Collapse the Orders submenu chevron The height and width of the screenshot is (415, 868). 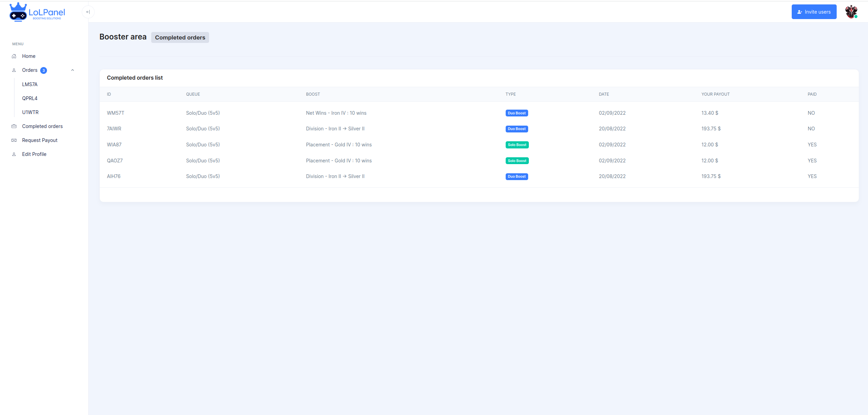pyautogui.click(x=72, y=70)
